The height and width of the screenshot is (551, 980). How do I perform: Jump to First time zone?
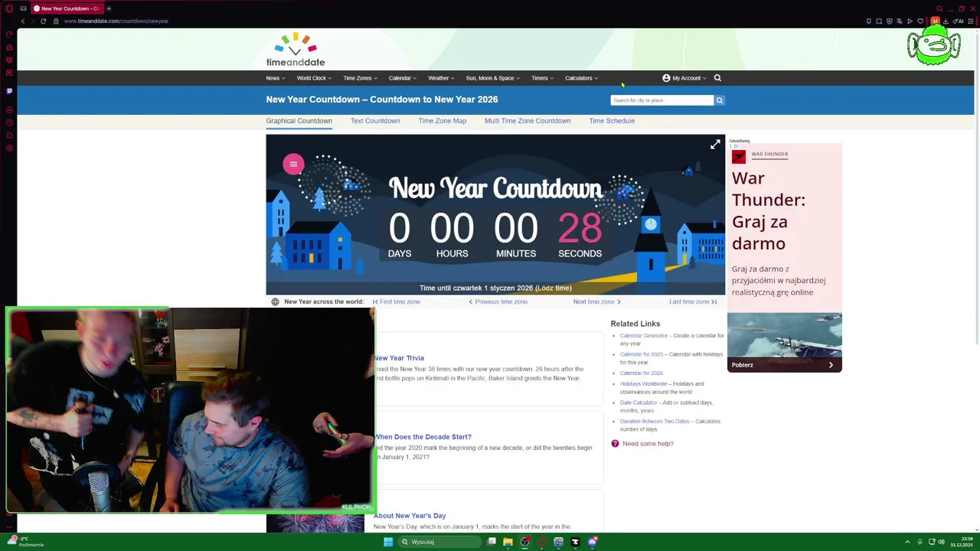[397, 302]
